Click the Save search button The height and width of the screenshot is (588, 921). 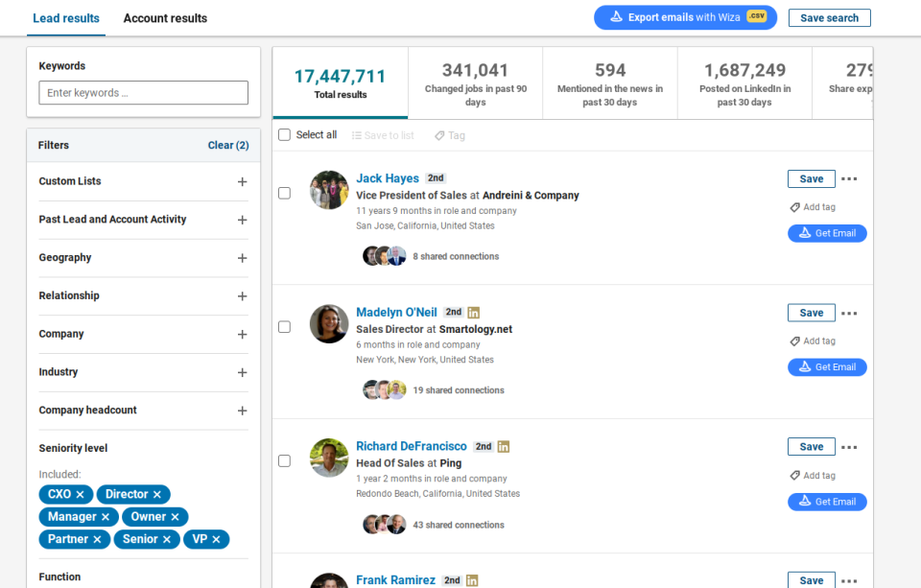click(829, 17)
